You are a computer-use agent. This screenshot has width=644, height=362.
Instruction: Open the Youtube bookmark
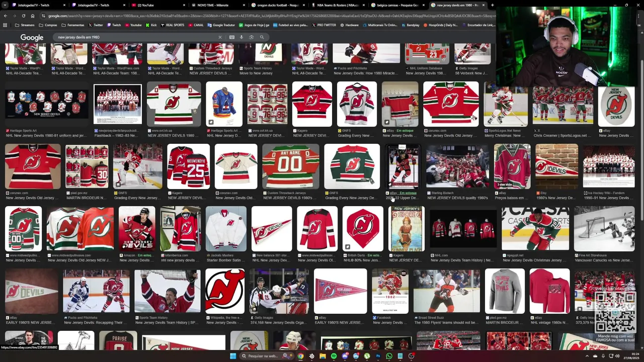pos(134,25)
